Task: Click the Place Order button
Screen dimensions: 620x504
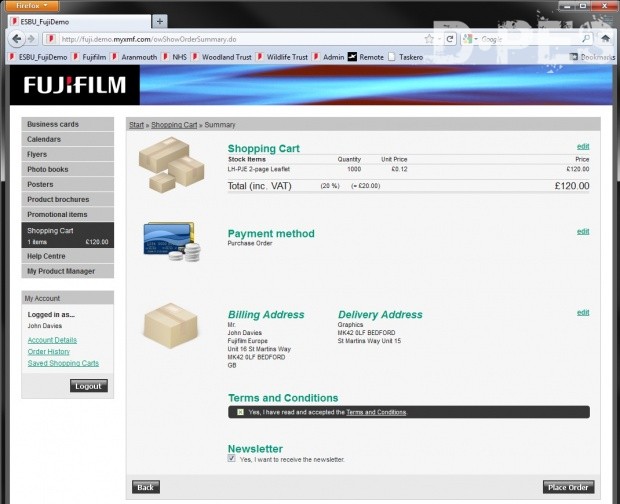Action: pos(568,487)
